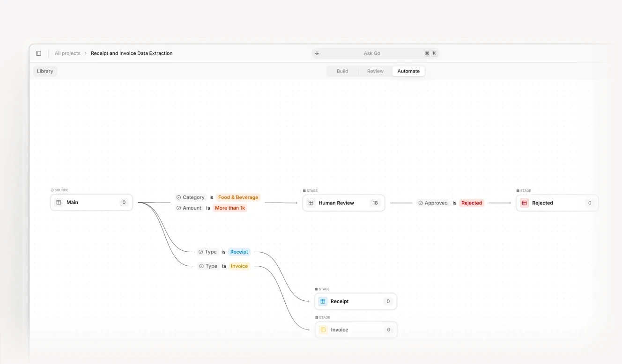Screen dimensions: 622x364
Task: Click the yellow Invoice value tag
Action: (x=239, y=266)
